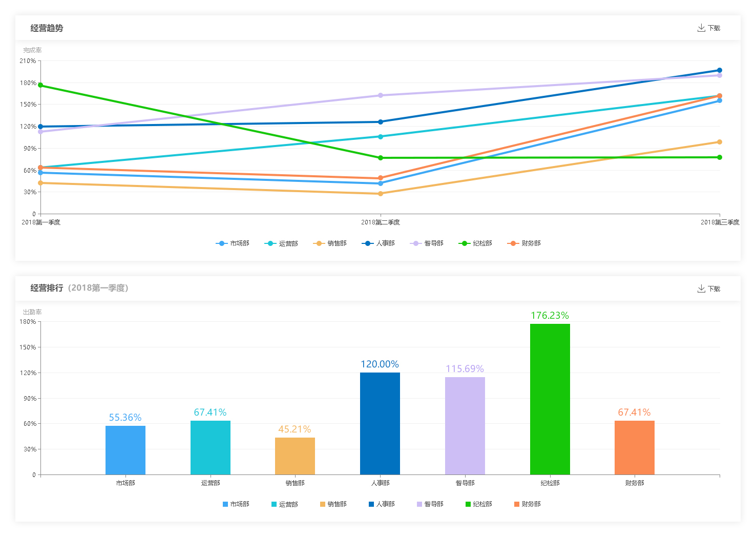Click the 出勤率 axis title
Viewport: 756px width, 537px height.
(32, 312)
